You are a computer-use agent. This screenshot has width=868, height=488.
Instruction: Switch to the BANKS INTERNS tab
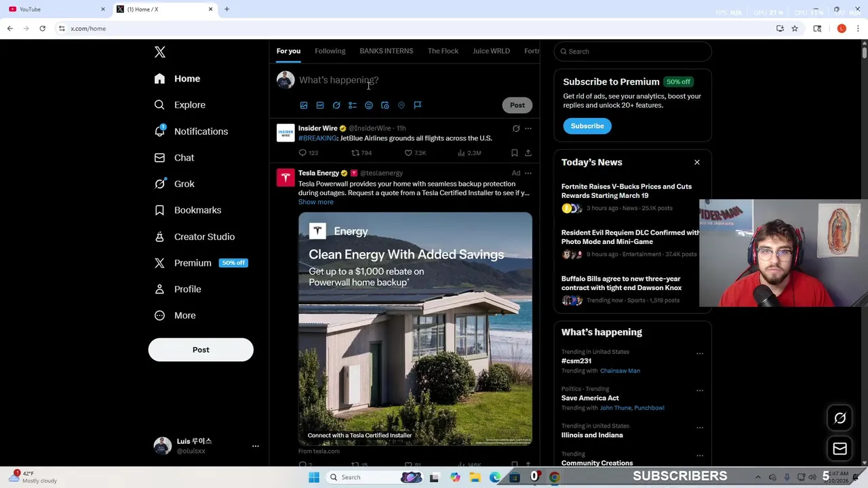point(387,51)
